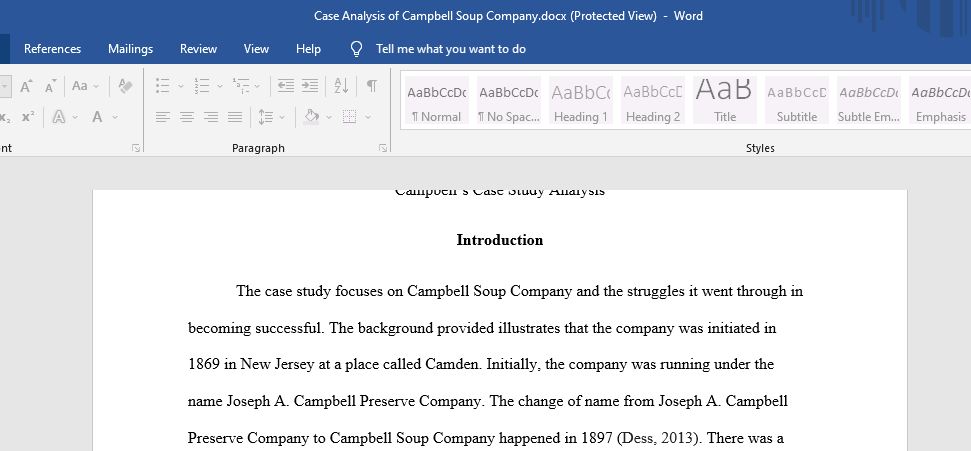Apply the Subtitle style
The width and height of the screenshot is (971, 451).
[x=797, y=100]
